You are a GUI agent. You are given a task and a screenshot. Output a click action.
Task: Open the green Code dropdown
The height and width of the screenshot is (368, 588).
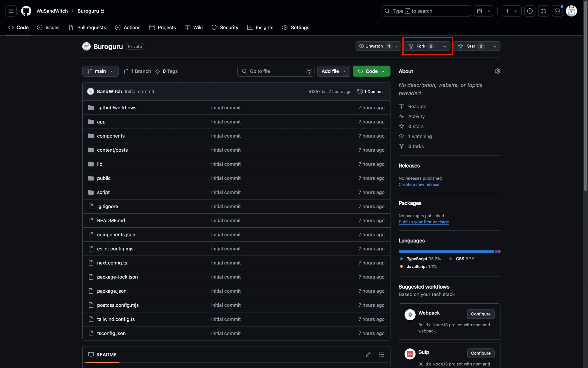[x=371, y=71]
